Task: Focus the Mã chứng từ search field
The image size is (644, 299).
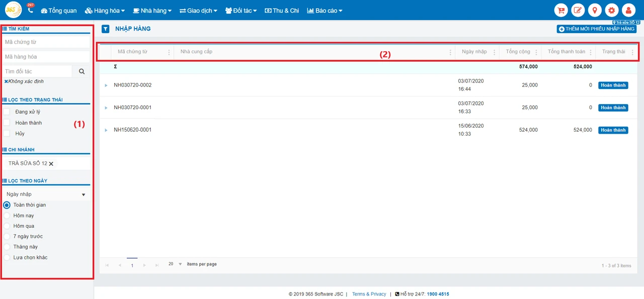Action: [46, 42]
